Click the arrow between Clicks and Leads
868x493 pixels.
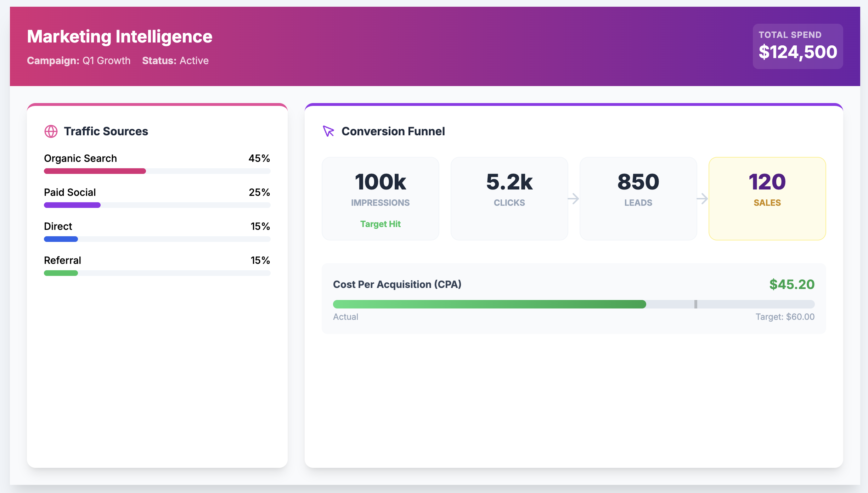574,199
